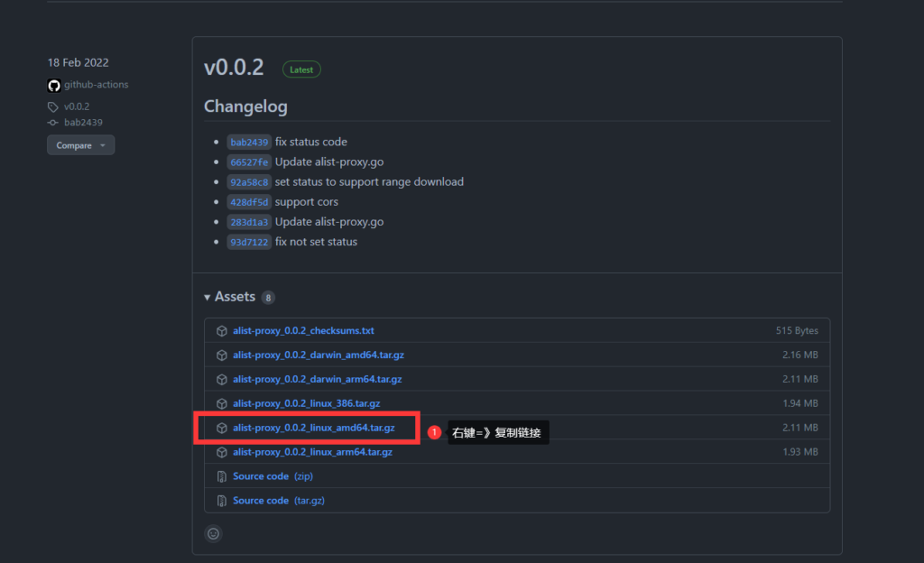
Task: Click file-zip icon for Source code tar.gz
Action: tap(222, 501)
